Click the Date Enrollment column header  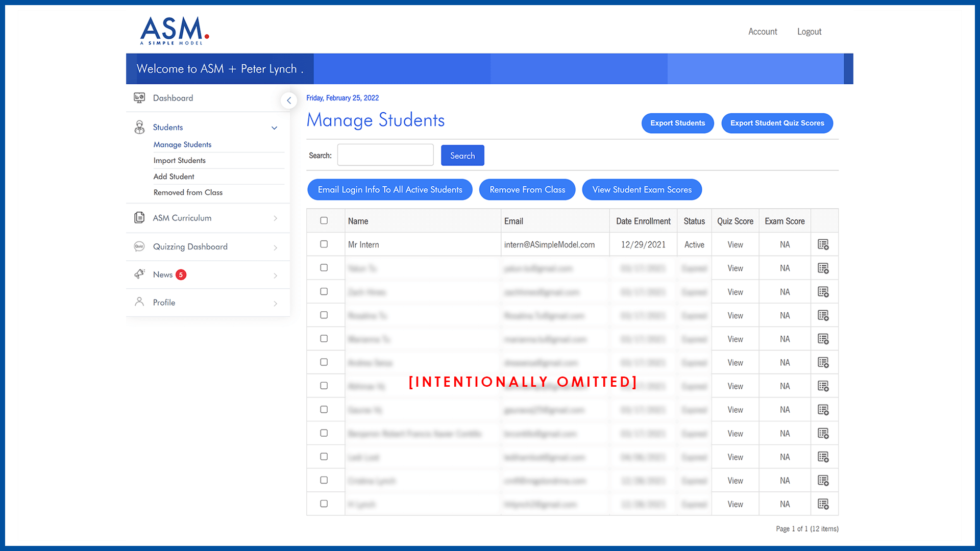[643, 221]
